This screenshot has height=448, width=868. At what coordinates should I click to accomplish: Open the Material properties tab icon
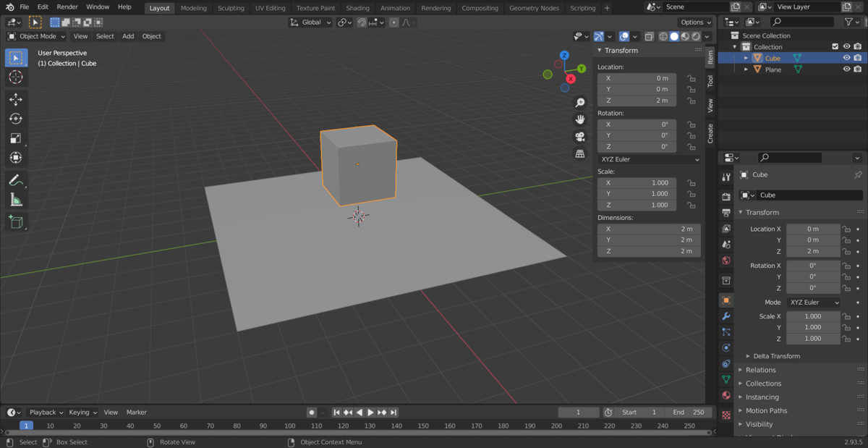[x=726, y=395]
